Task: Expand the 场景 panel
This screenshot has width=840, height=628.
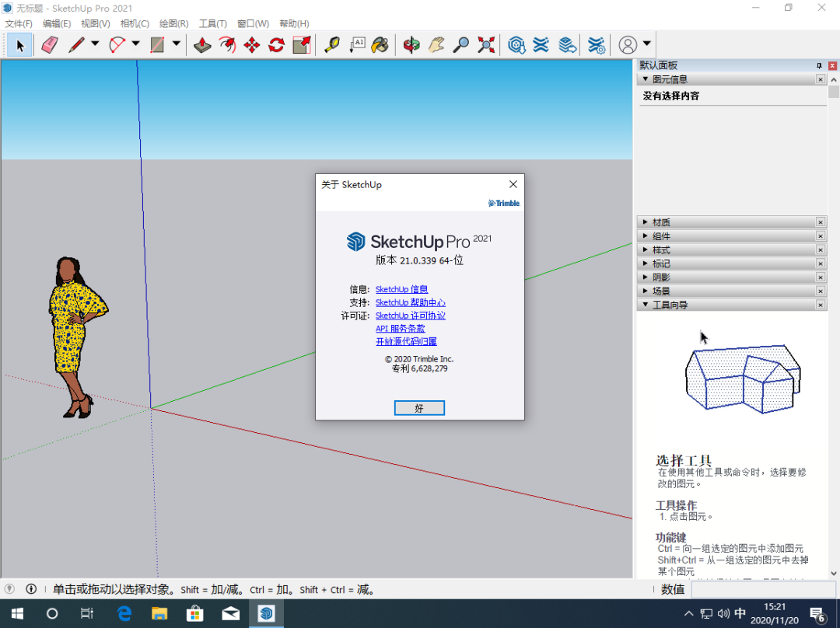Action: 645,291
